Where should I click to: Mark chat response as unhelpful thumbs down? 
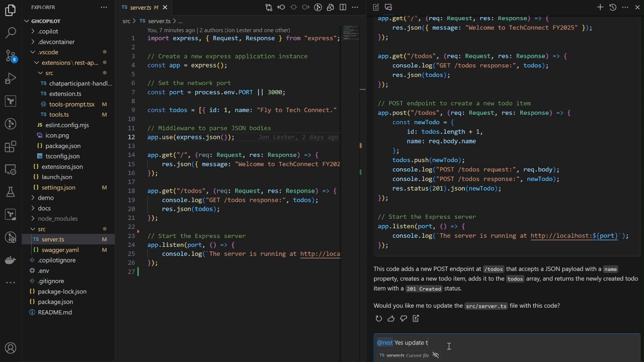pyautogui.click(x=404, y=318)
